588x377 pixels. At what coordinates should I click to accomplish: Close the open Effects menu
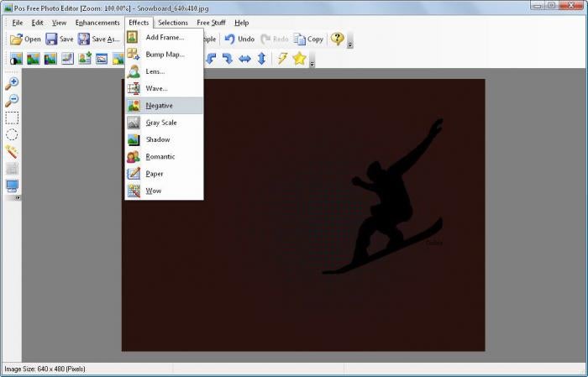click(139, 23)
